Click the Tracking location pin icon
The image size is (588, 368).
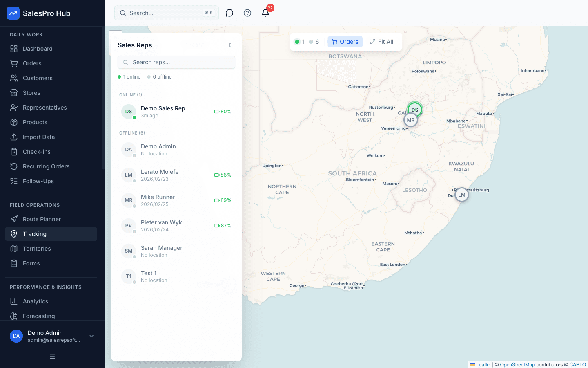tap(14, 234)
